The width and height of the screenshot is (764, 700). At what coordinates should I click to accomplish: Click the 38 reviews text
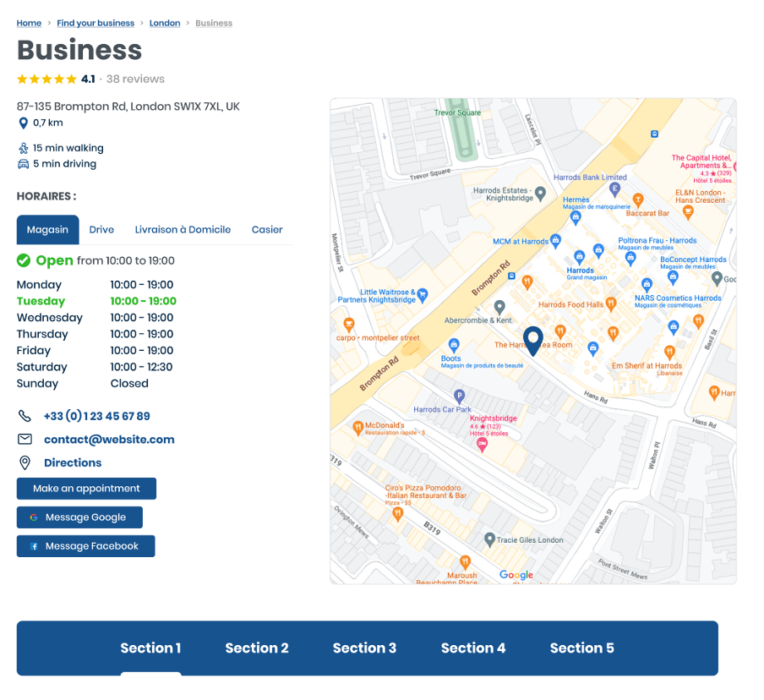[x=135, y=79]
